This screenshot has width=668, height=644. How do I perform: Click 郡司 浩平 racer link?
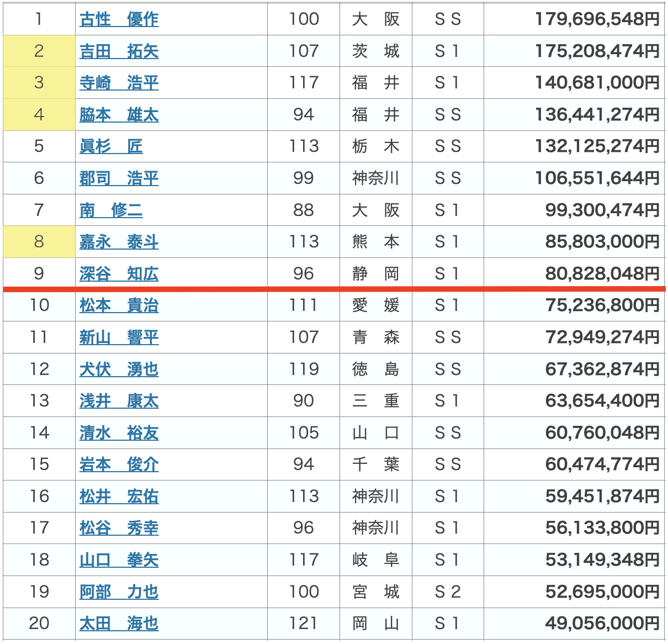click(119, 178)
